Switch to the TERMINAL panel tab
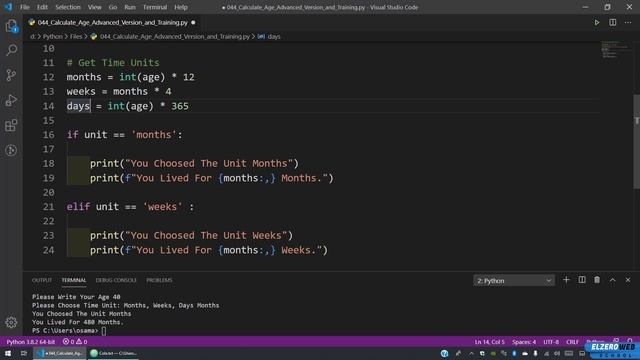 tap(74, 280)
